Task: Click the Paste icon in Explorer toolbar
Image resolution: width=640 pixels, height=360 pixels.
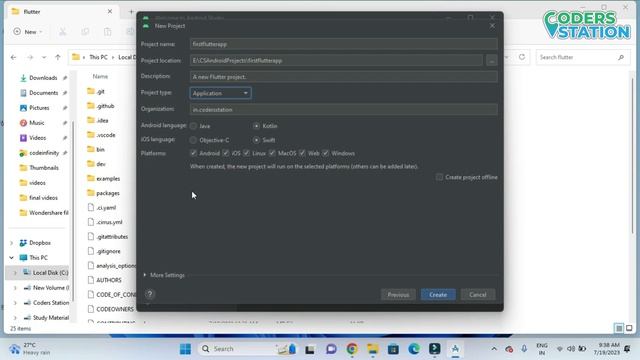Action: click(107, 31)
